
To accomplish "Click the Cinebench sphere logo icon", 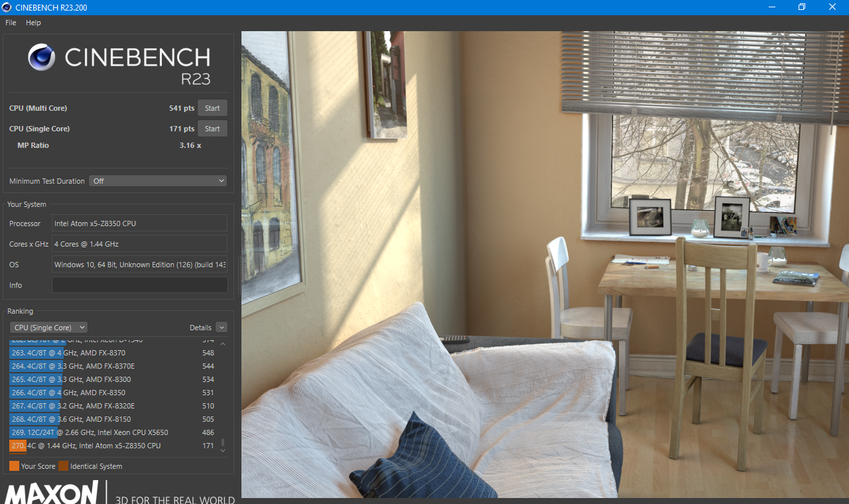I will pos(41,58).
